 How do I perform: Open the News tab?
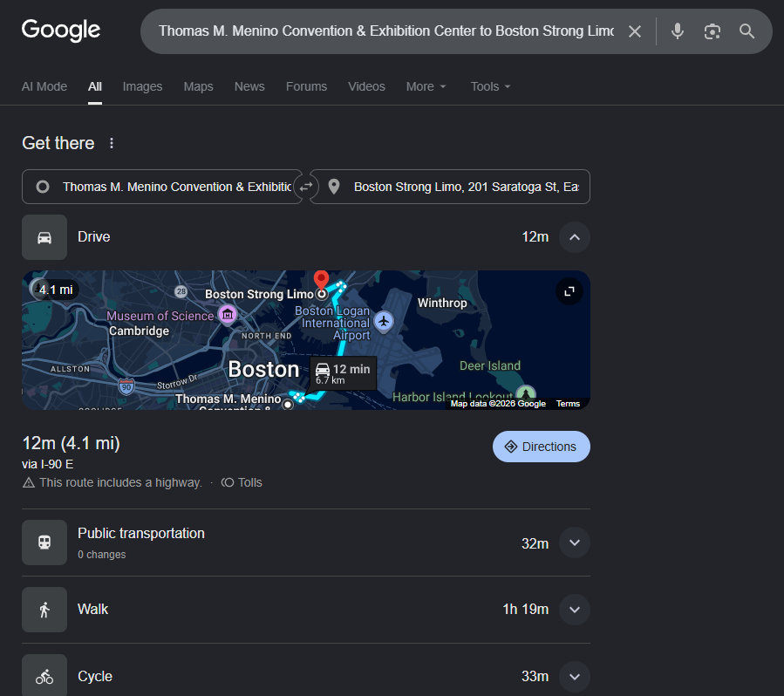(x=249, y=86)
